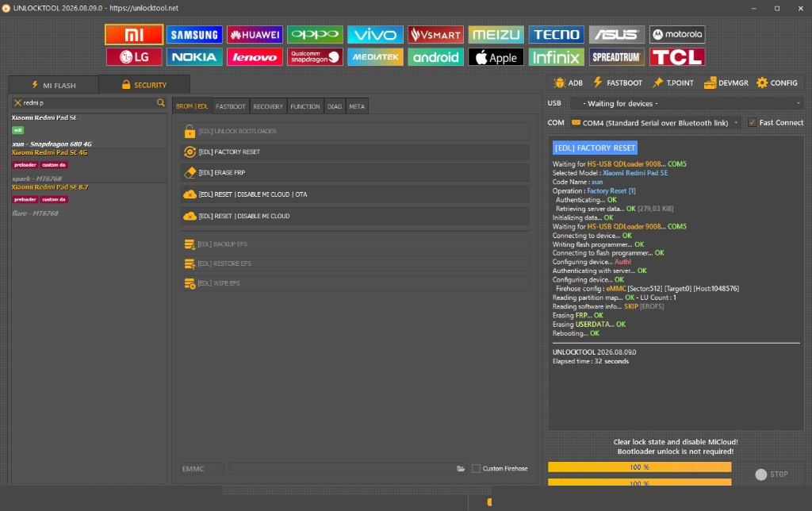
Task: Click [EDL] WIPE EFS
Action: coord(354,283)
